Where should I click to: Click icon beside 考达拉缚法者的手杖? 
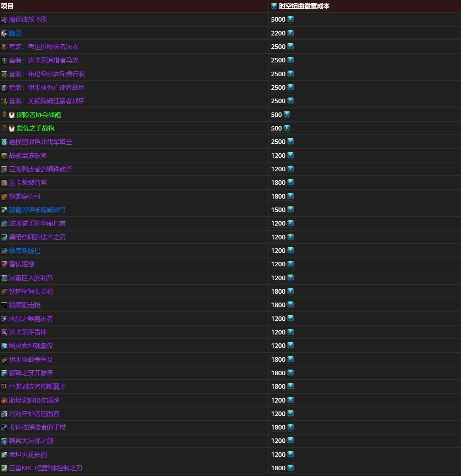pos(4,428)
